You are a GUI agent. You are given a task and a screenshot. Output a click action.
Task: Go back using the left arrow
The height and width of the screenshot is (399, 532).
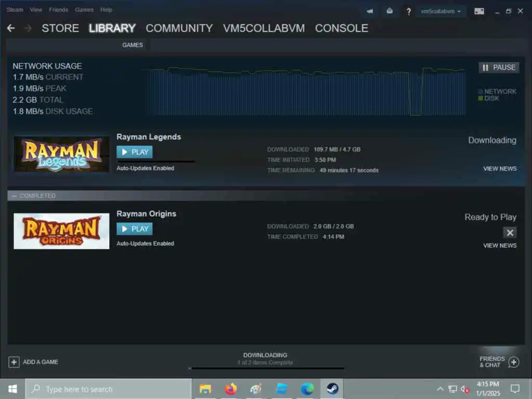point(11,28)
